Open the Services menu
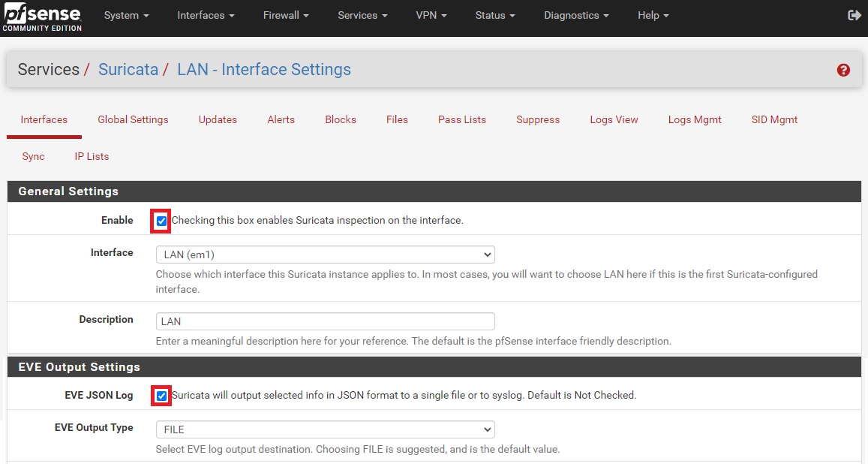Screen dimensions: 868x464 click(362, 16)
